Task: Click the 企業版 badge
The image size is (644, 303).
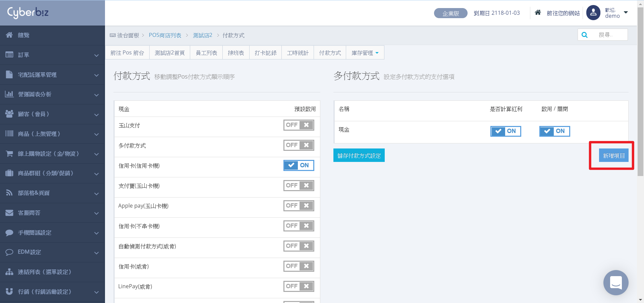Action: click(450, 13)
